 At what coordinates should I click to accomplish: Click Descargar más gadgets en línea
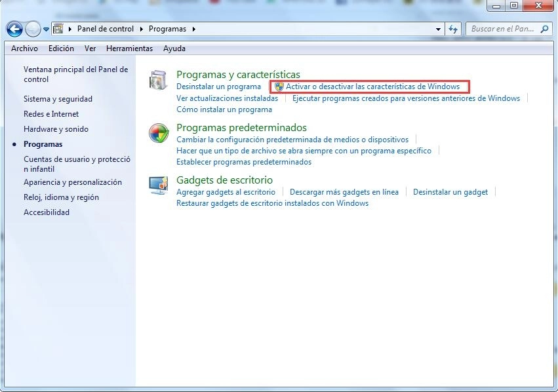(344, 192)
